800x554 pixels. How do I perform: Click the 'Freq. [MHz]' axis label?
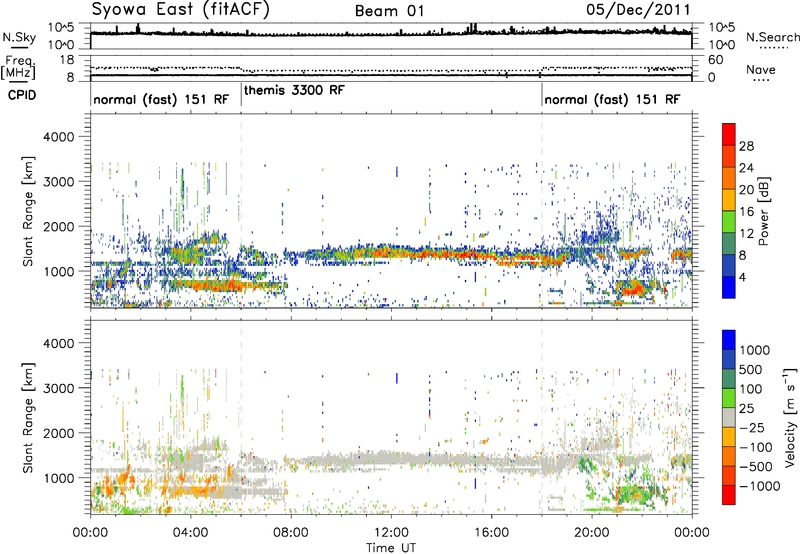point(18,67)
